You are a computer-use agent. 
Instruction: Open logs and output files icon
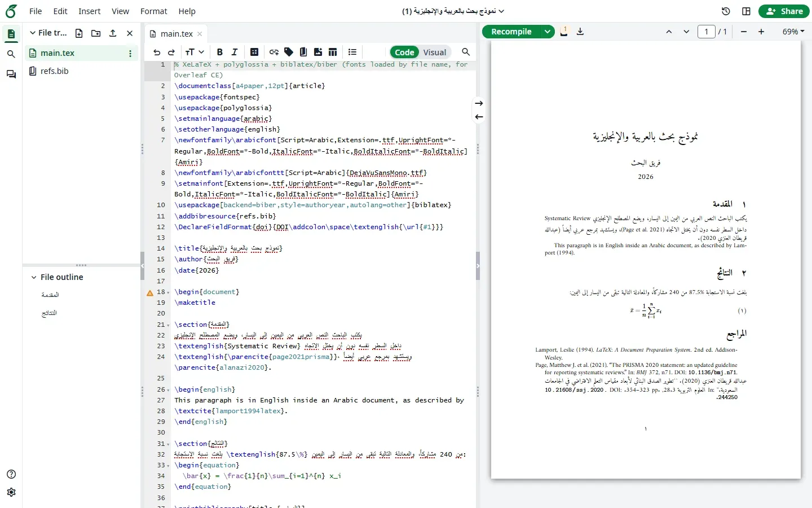click(564, 32)
